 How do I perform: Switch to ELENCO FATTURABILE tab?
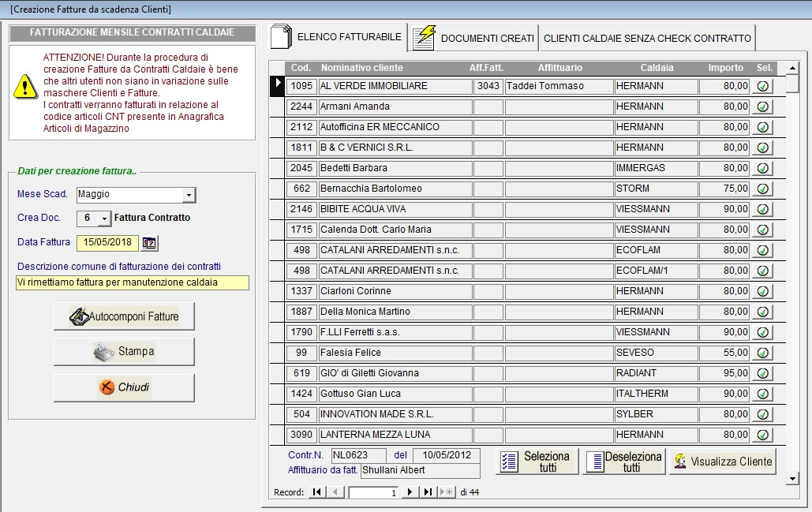337,37
